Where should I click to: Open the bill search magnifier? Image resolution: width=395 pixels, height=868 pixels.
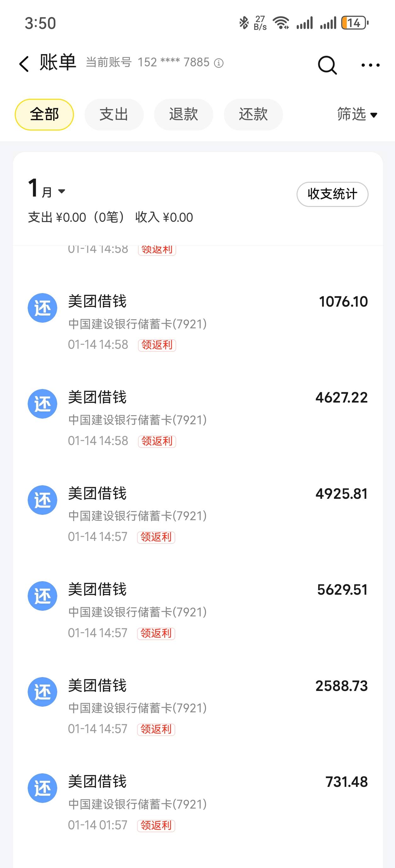coord(327,64)
